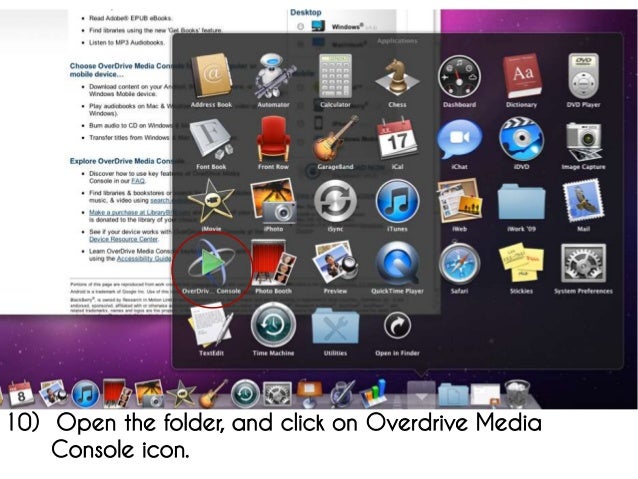This screenshot has height=479, width=638.
Task: Open Numbers chart icon in the Dock
Action: (x=373, y=393)
